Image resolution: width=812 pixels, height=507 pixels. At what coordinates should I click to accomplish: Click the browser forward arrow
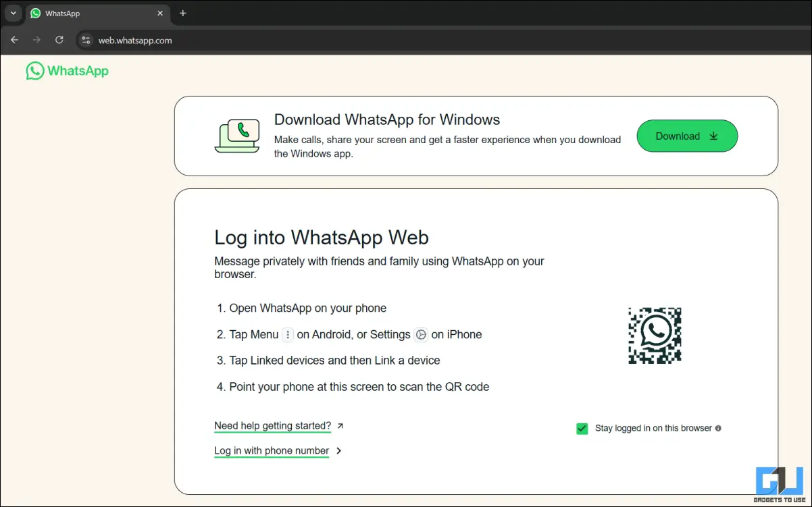pos(36,41)
